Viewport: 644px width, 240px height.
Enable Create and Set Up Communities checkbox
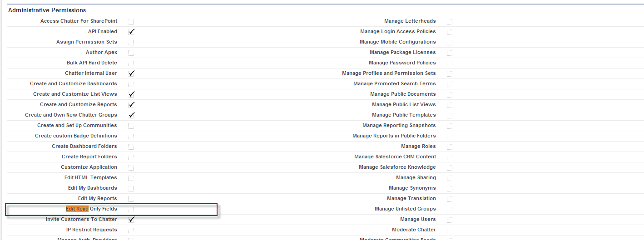pos(131,126)
